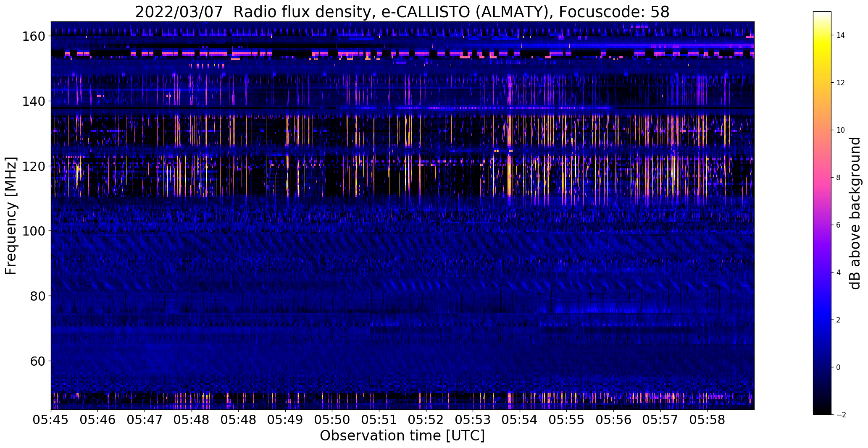Click the 160 frequency tick label

[x=33, y=37]
